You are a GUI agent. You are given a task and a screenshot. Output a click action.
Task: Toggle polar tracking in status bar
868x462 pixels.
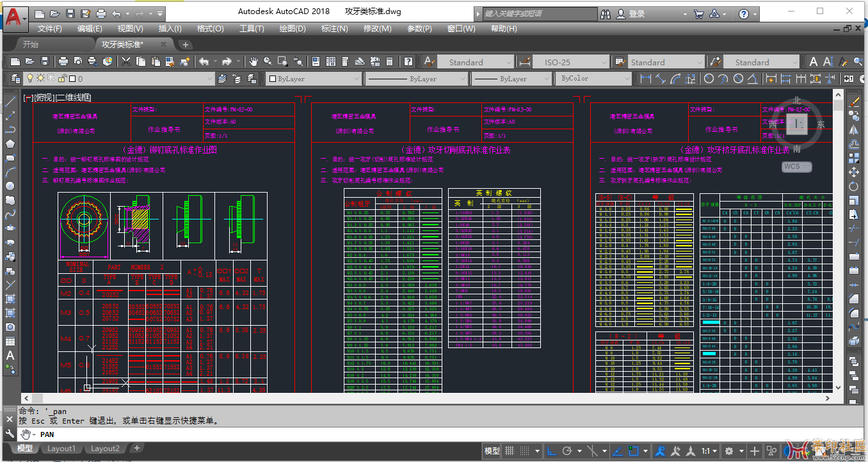pos(567,451)
